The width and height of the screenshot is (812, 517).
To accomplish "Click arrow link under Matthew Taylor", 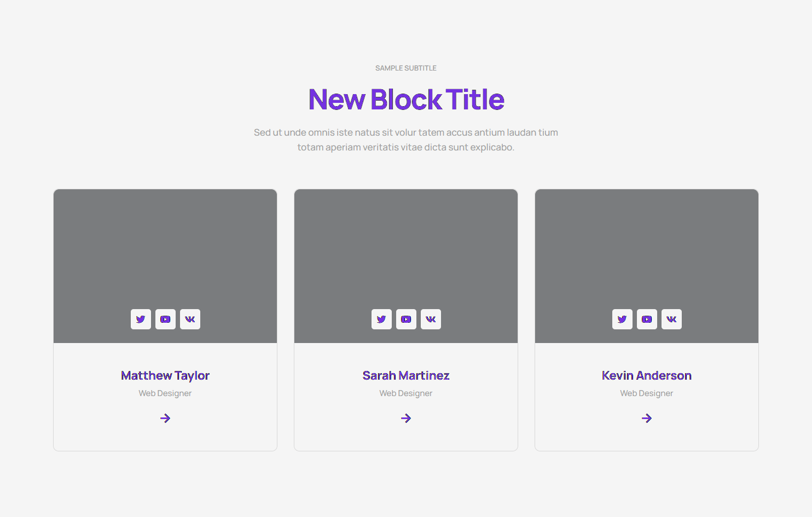I will [165, 418].
